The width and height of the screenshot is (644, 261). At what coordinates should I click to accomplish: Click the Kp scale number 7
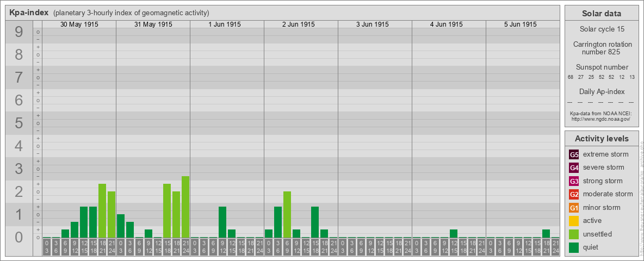coord(19,78)
